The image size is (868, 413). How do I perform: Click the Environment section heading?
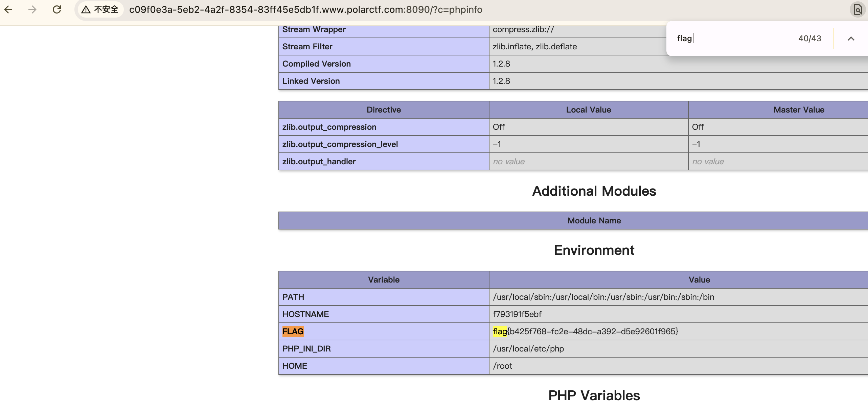pos(594,250)
